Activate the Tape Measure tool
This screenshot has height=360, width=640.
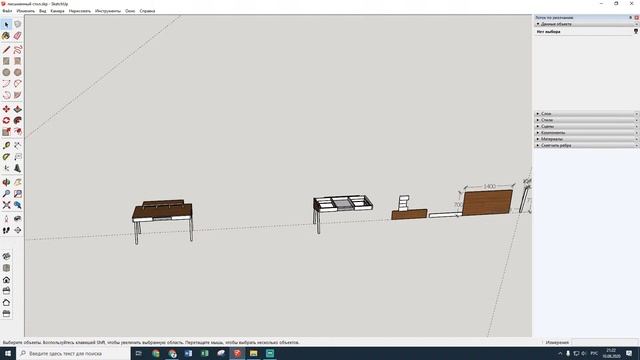tap(6, 145)
